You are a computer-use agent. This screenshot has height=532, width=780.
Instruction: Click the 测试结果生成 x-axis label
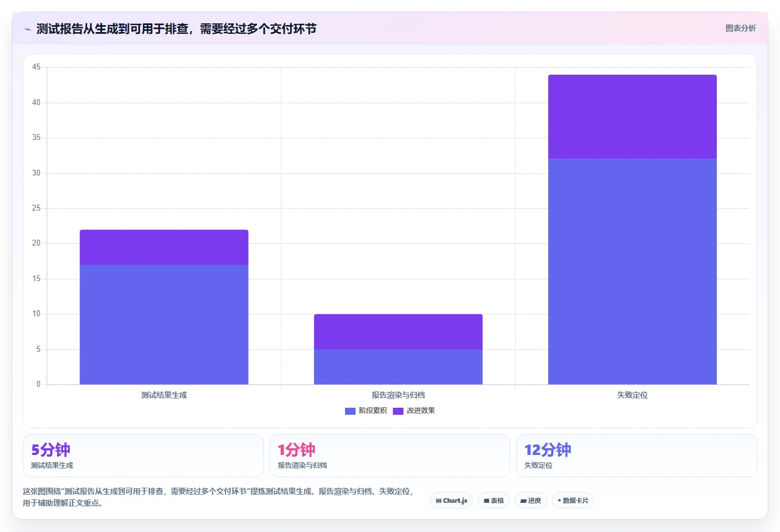pos(164,395)
